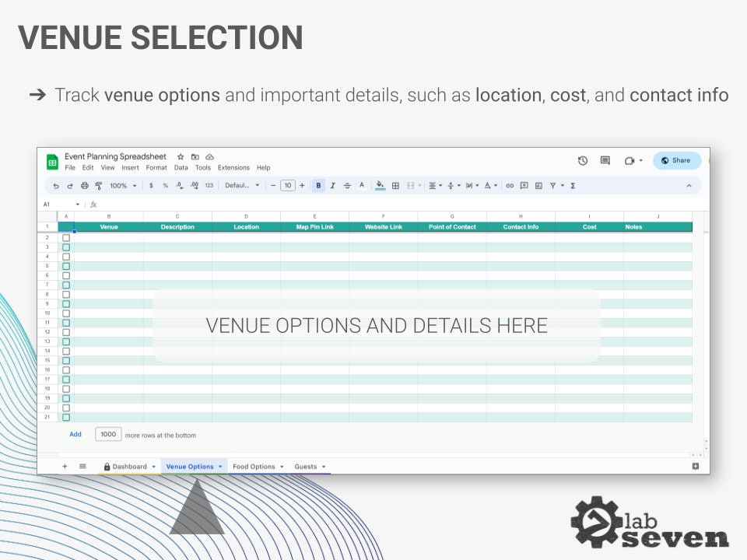Click the Explore icon at bottom right
The height and width of the screenshot is (560, 747).
pos(696,466)
